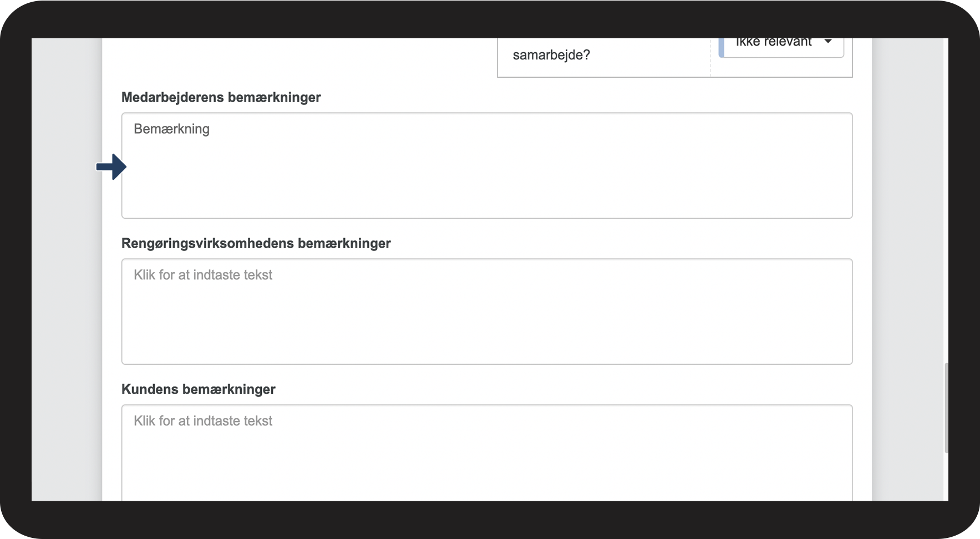
Task: Click the "Medarbejderens bemærkninger" heading label
Action: point(221,98)
